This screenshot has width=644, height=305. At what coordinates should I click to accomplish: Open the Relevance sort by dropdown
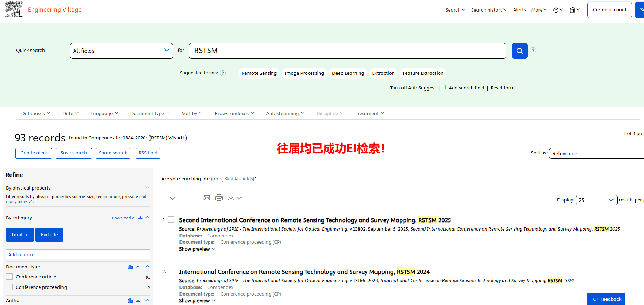596,153
